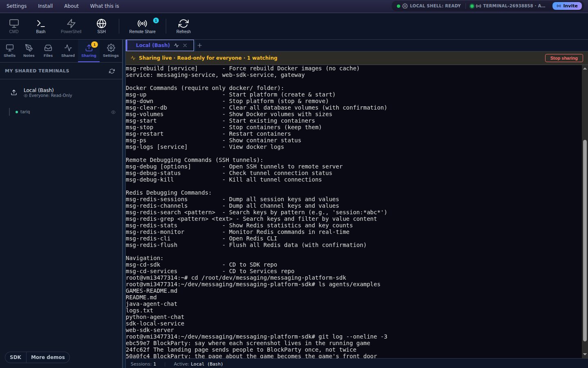Click the Refresh toolbar button
The image size is (588, 368).
click(x=183, y=26)
